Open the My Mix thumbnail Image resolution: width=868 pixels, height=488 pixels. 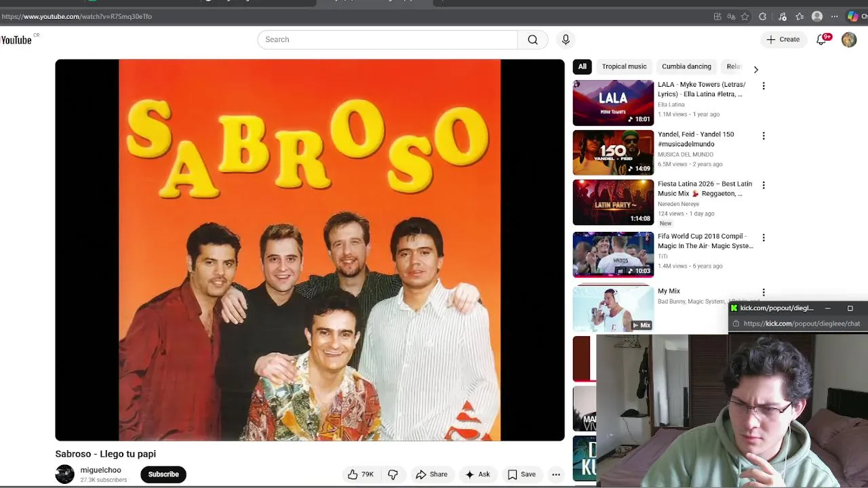(x=613, y=308)
